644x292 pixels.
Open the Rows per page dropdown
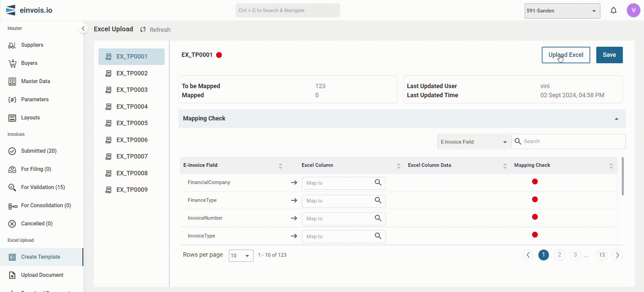tap(241, 255)
